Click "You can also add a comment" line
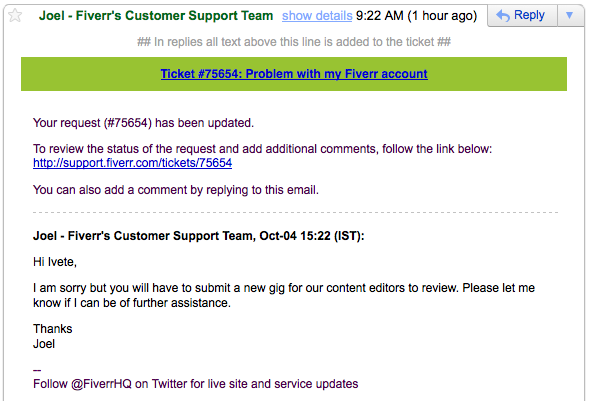Image resolution: width=591 pixels, height=401 pixels. [176, 190]
